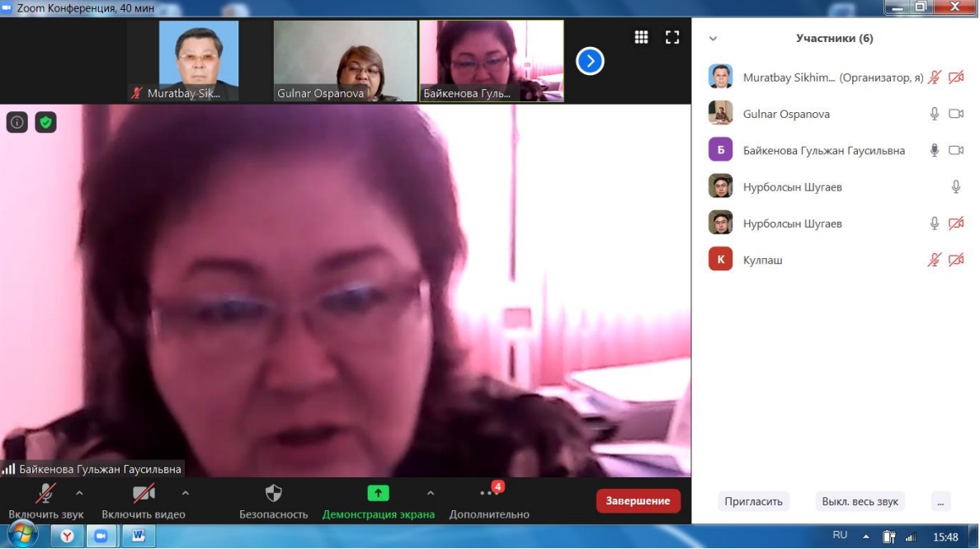Viewport: 980px width, 549px height.
Task: Enter full screen mode icon
Action: (672, 37)
